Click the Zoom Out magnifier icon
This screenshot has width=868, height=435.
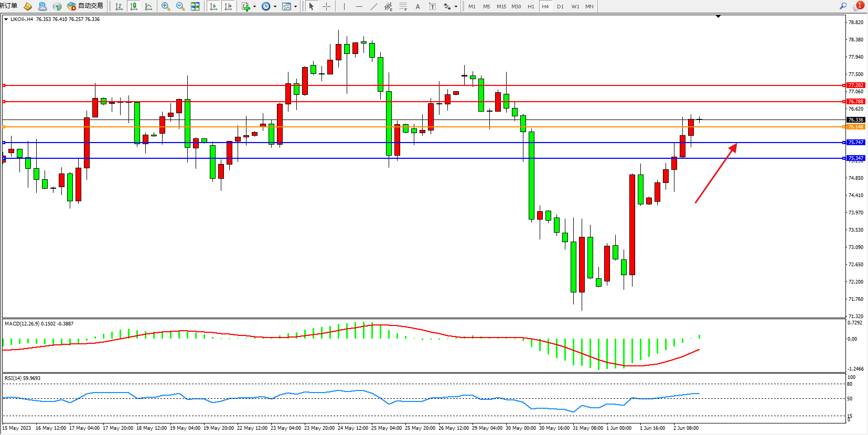pos(180,6)
